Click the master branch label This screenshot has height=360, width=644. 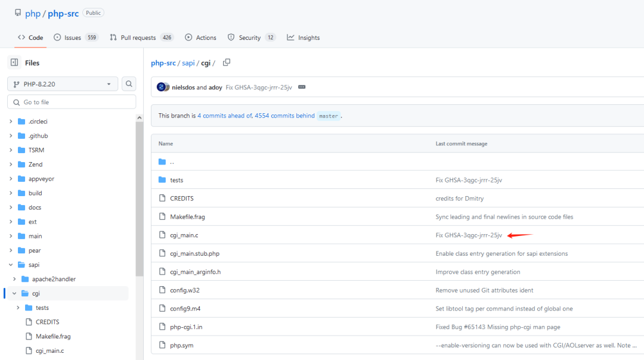tap(328, 116)
